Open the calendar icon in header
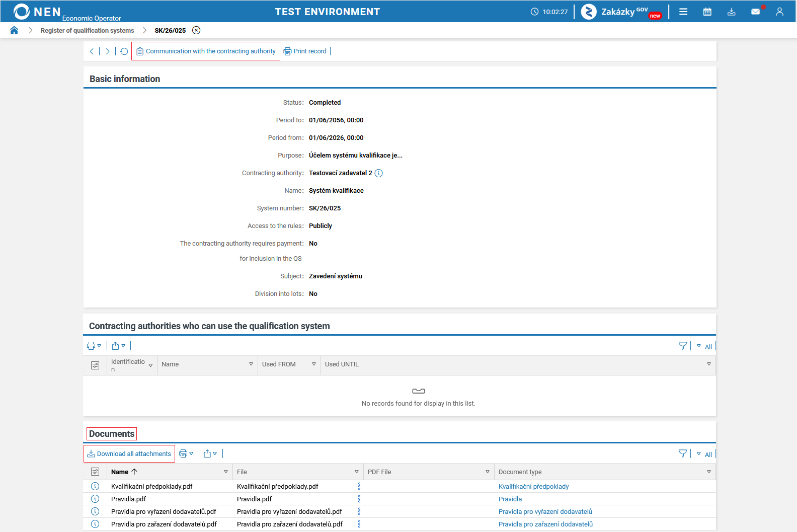The width and height of the screenshot is (797, 532). [707, 12]
